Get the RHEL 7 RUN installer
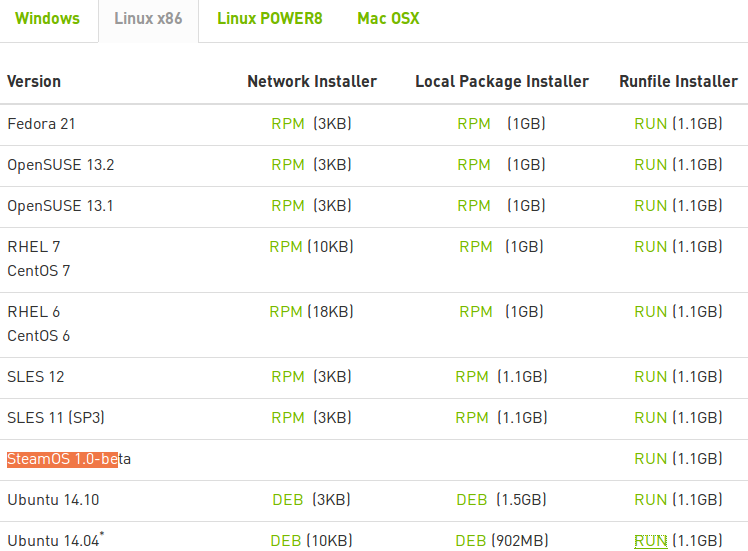The image size is (748, 551). [651, 247]
